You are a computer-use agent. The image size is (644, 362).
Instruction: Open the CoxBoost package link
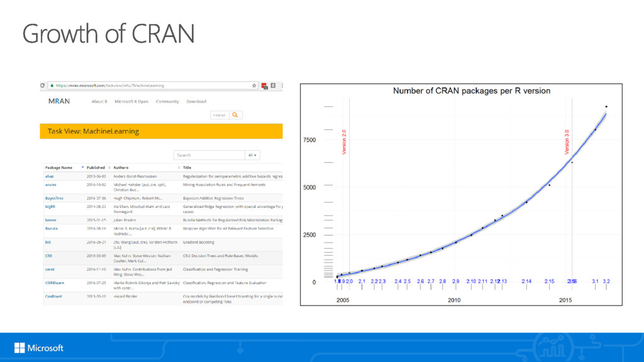53,297
